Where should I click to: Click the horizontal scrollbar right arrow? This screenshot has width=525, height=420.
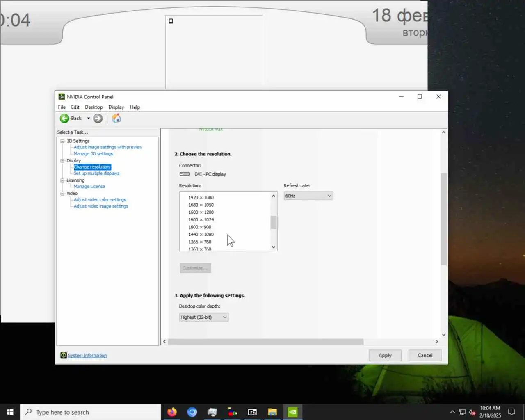tap(436, 342)
